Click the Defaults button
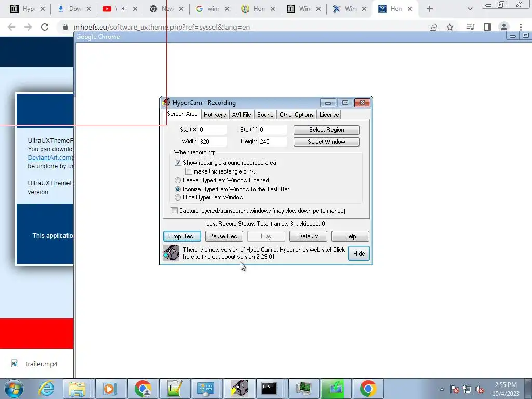Screen dimensions: 532x399 (309, 236)
